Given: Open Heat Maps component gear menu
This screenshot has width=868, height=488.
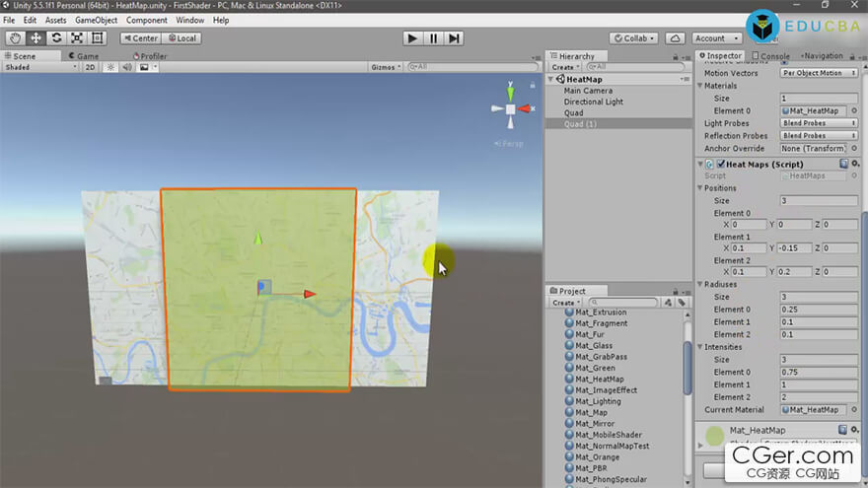Looking at the screenshot, I should 855,164.
